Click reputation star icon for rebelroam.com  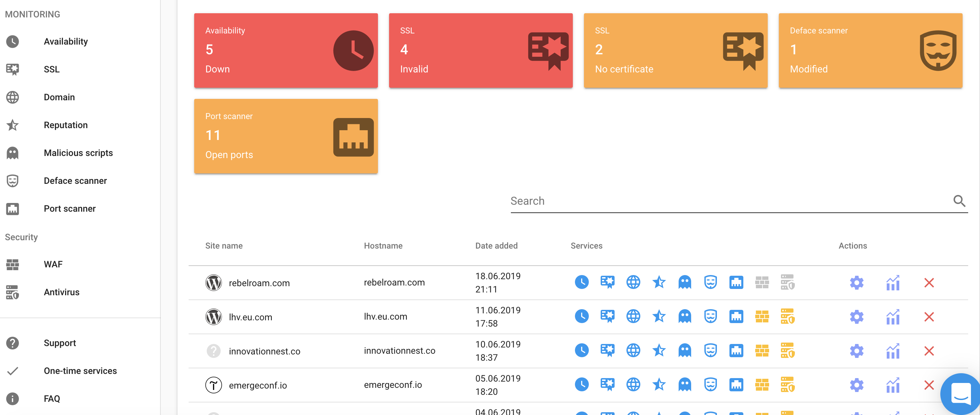(x=658, y=282)
